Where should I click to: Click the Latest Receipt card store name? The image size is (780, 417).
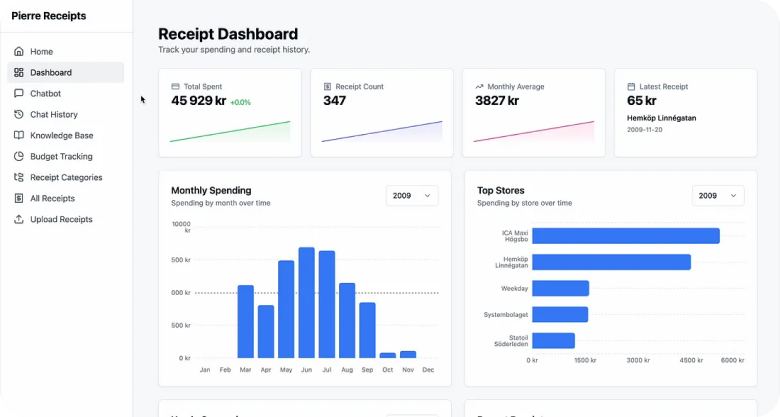point(661,118)
